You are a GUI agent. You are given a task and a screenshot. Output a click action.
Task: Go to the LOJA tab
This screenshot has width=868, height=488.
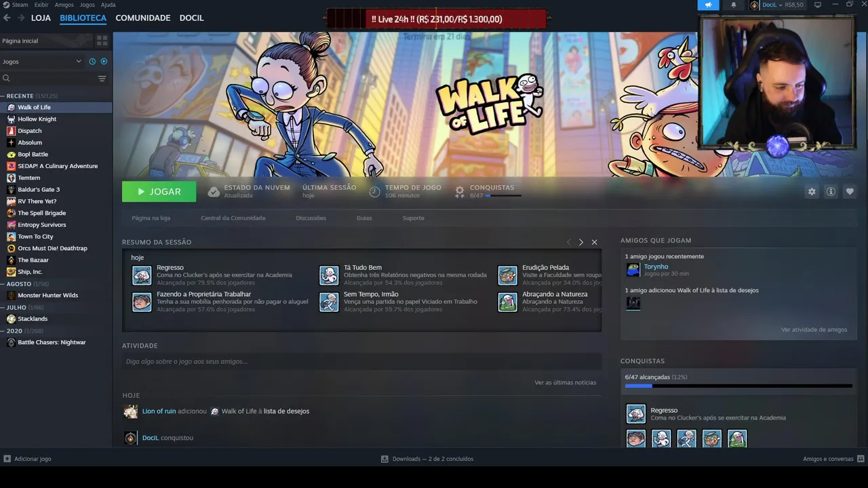[x=41, y=18]
